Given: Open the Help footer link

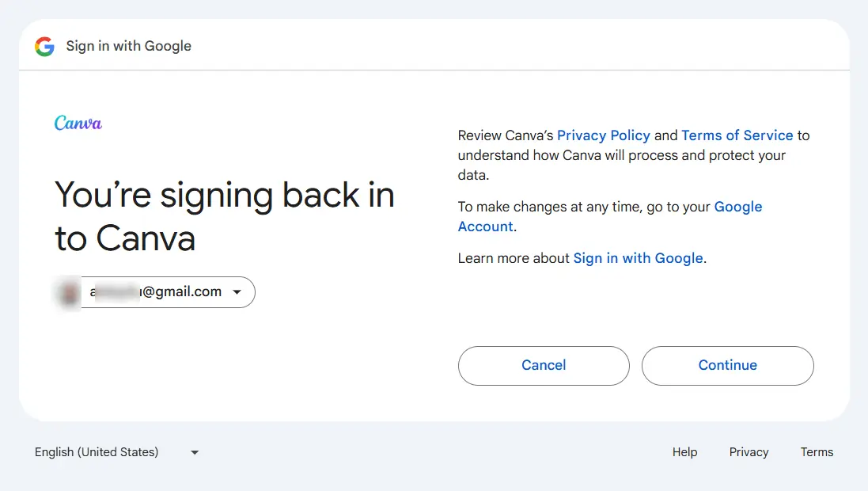Looking at the screenshot, I should tap(684, 452).
